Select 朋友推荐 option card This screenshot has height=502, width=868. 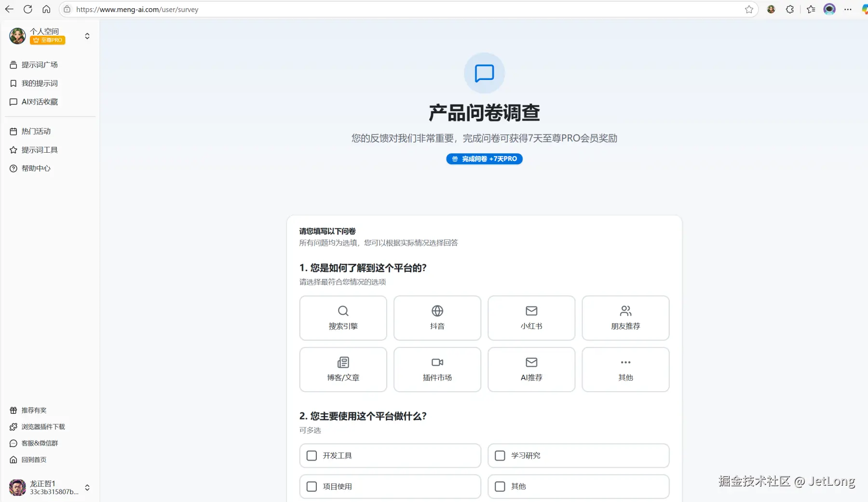(625, 318)
